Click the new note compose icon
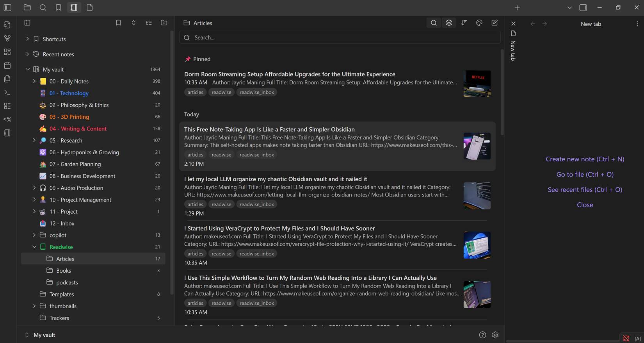The image size is (644, 343). [x=495, y=23]
